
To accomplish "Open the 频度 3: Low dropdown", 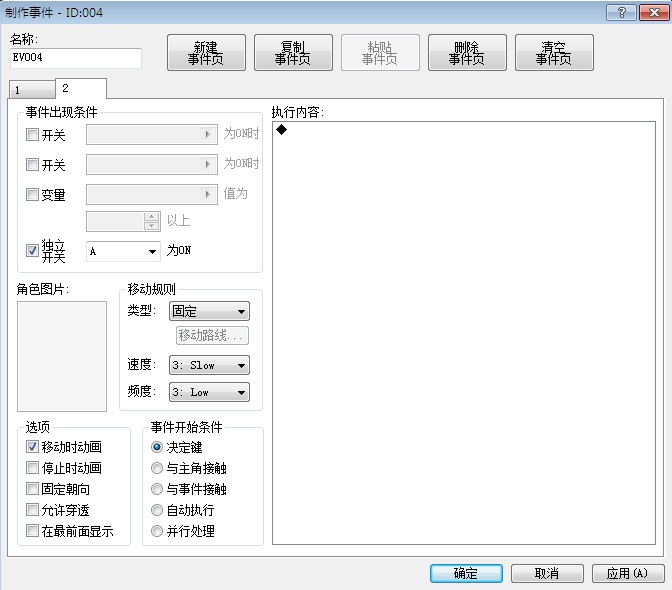I will 209,392.
